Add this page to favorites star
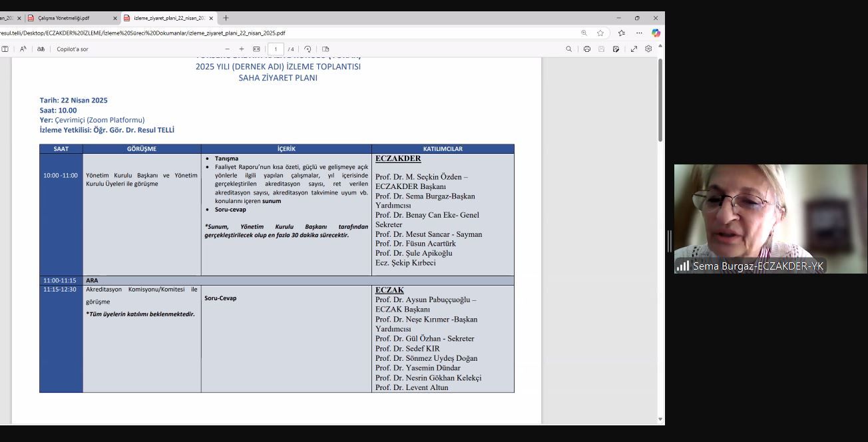Image resolution: width=868 pixels, height=442 pixels. point(600,33)
